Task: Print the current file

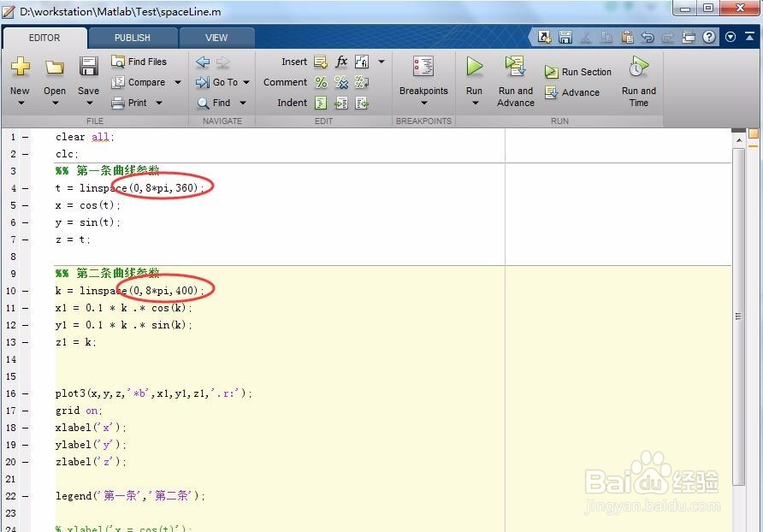Action: click(129, 103)
